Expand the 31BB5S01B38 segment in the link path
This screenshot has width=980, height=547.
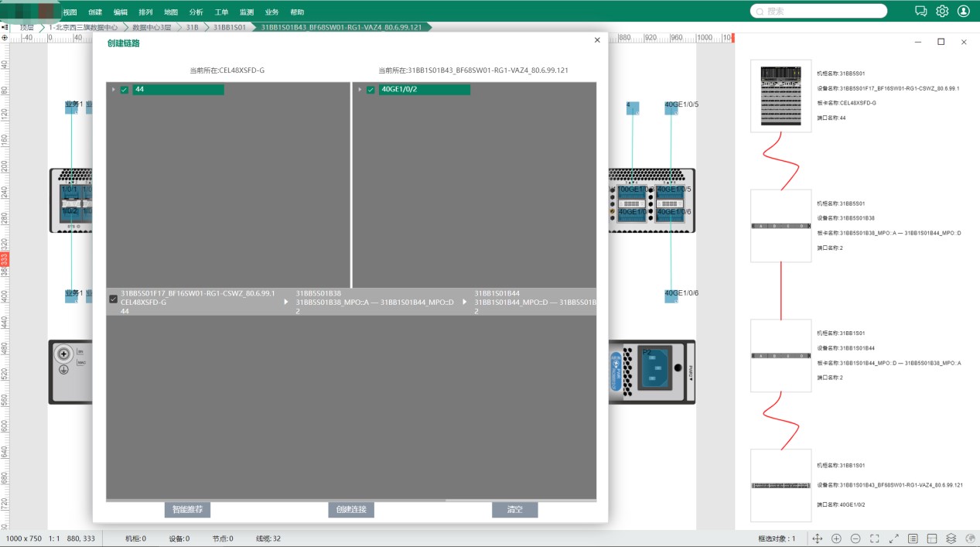pos(286,302)
